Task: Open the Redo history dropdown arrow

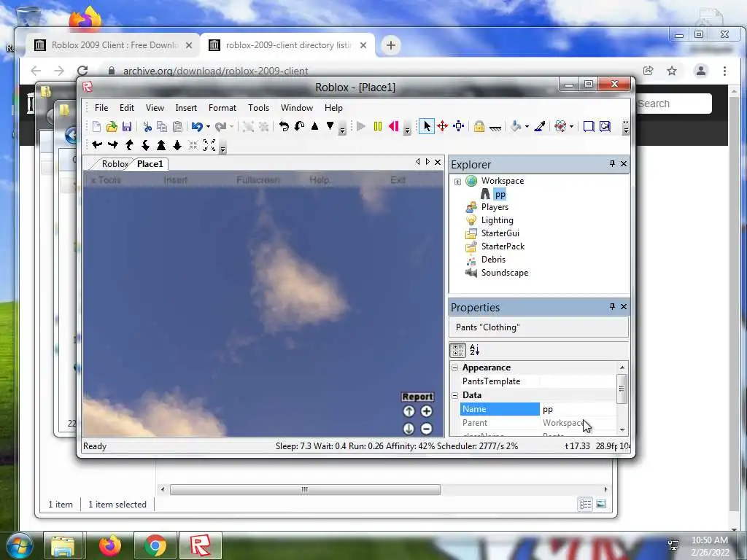Action: (231, 127)
